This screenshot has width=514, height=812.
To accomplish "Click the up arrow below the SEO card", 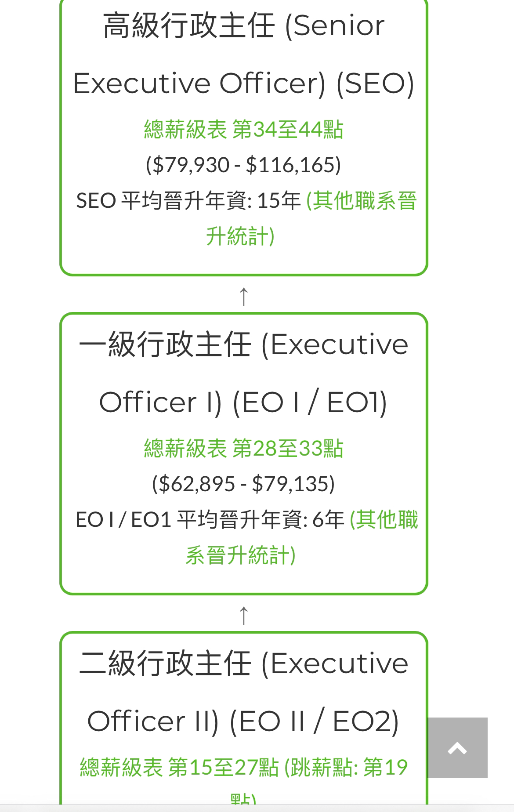I will click(243, 296).
